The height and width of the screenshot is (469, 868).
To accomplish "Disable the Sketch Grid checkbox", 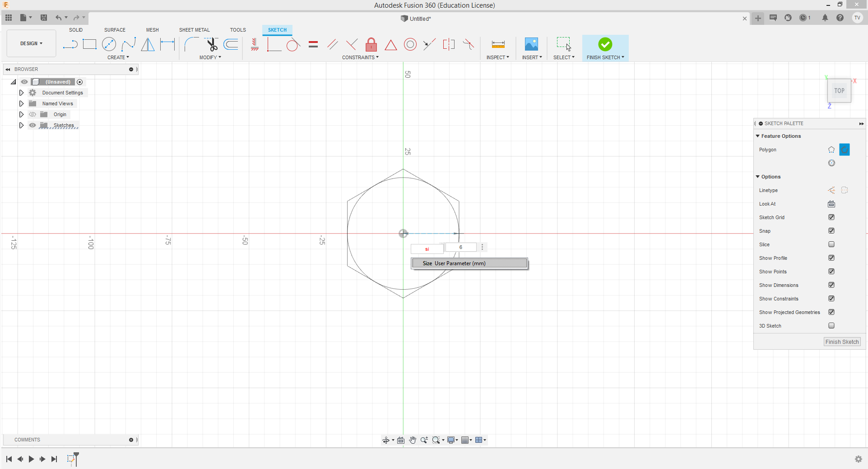I will pos(831,217).
